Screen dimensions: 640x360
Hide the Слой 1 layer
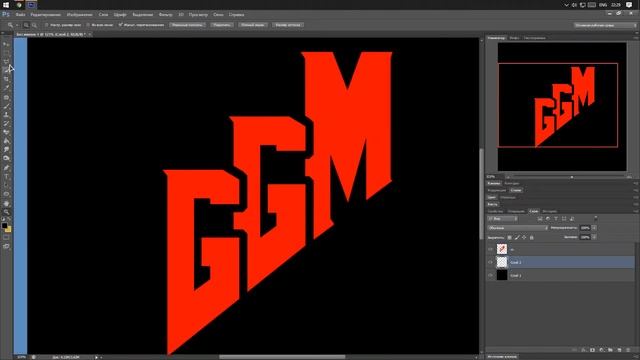tap(490, 276)
